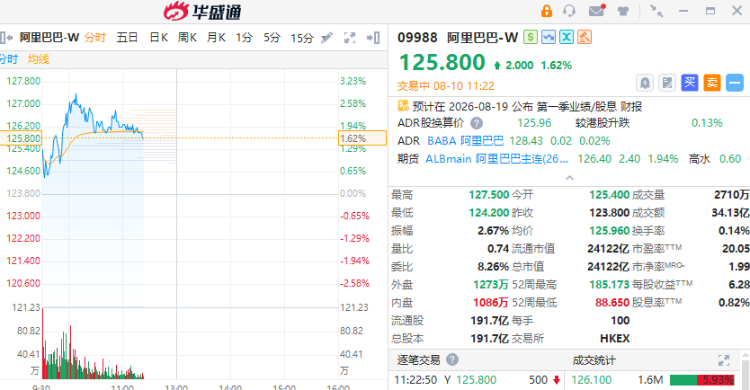
Task: Click the 成交量 value 2710万
Action: 731,195
